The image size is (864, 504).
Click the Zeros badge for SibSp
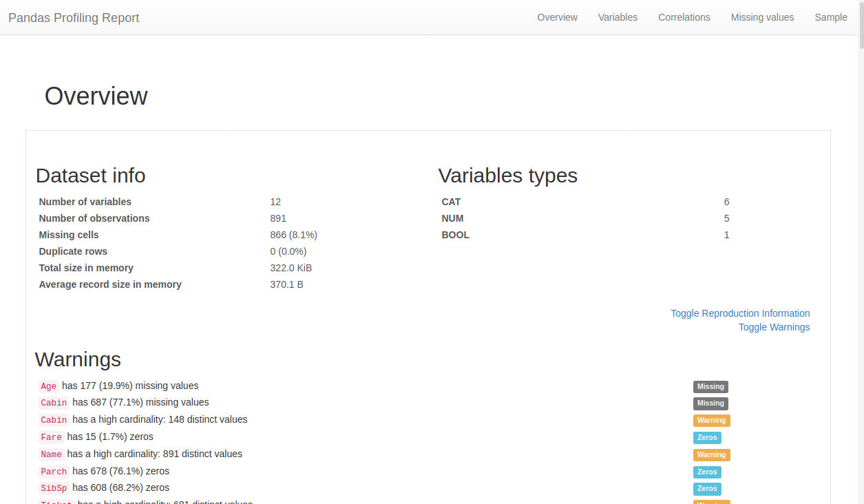pyautogui.click(x=707, y=489)
